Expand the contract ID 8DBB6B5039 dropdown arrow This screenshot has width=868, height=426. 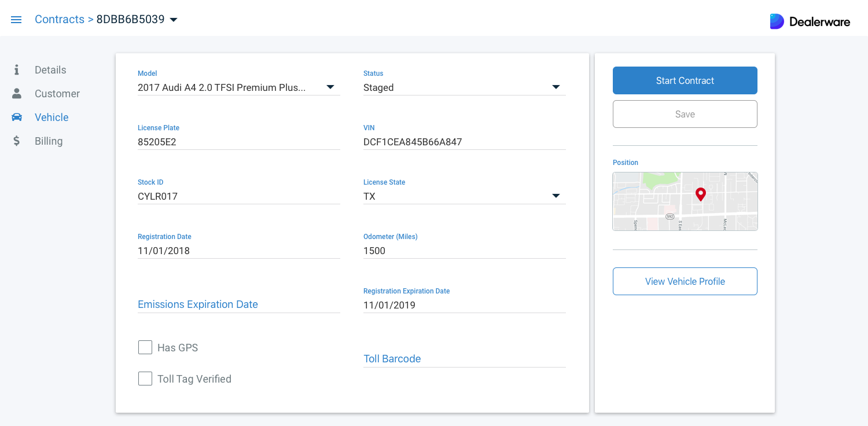click(173, 20)
